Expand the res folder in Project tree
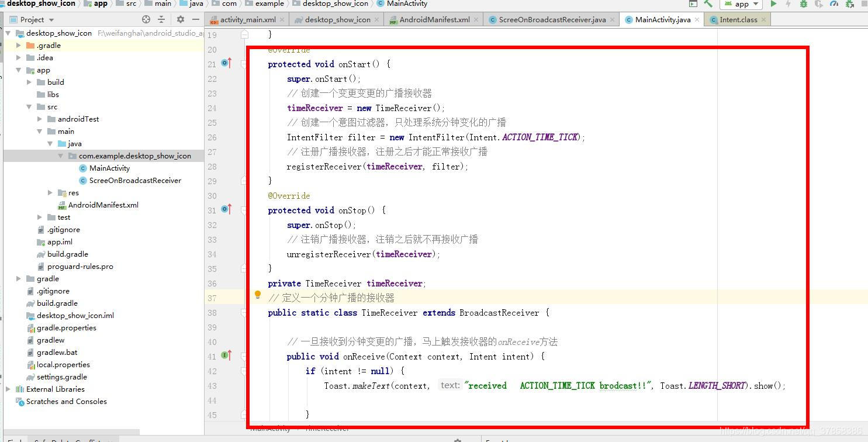Viewport: 868px width, 442px height. tap(49, 192)
